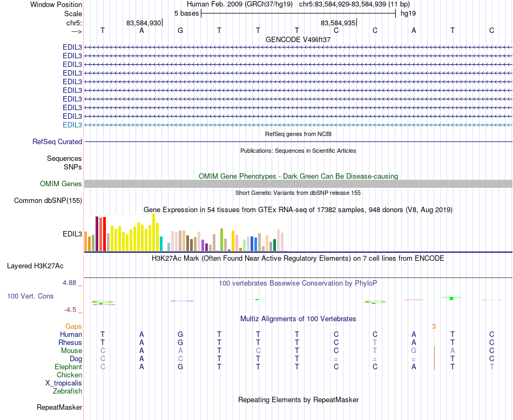Select the Elephant alignment row label
This screenshot has height=420, width=513.
tap(69, 367)
